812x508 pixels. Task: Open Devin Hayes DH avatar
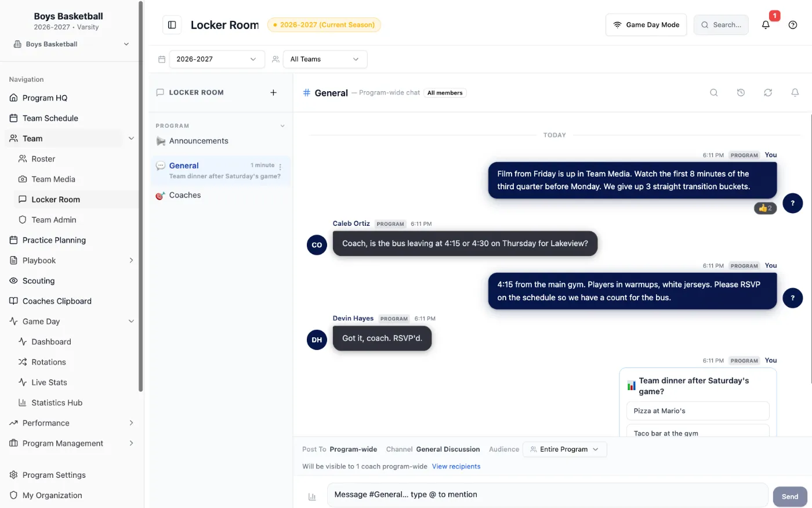click(317, 340)
